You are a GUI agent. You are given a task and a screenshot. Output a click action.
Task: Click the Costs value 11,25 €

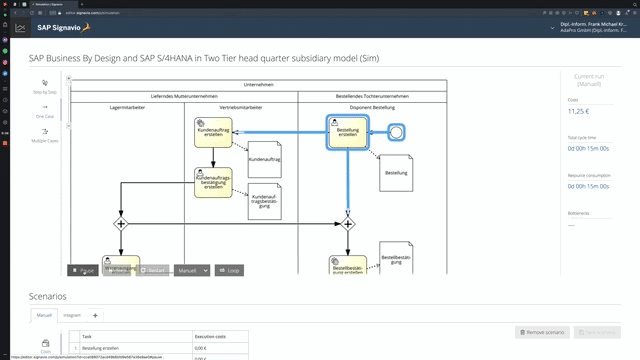pos(578,111)
